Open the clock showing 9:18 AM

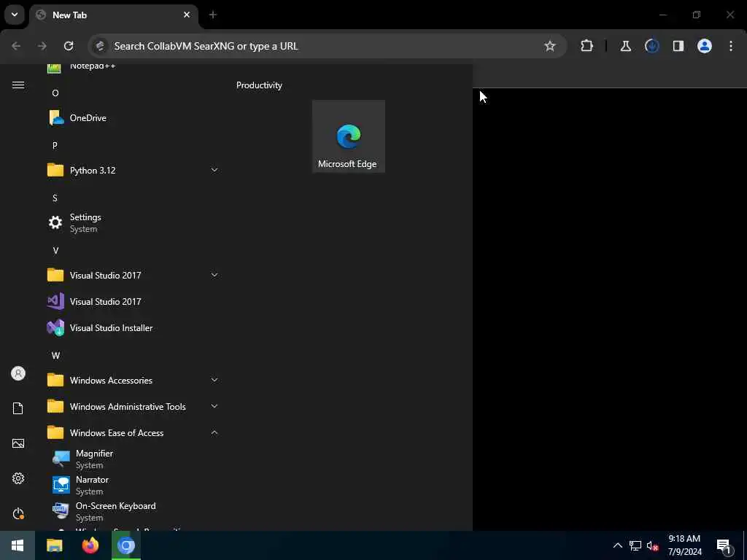(x=684, y=545)
